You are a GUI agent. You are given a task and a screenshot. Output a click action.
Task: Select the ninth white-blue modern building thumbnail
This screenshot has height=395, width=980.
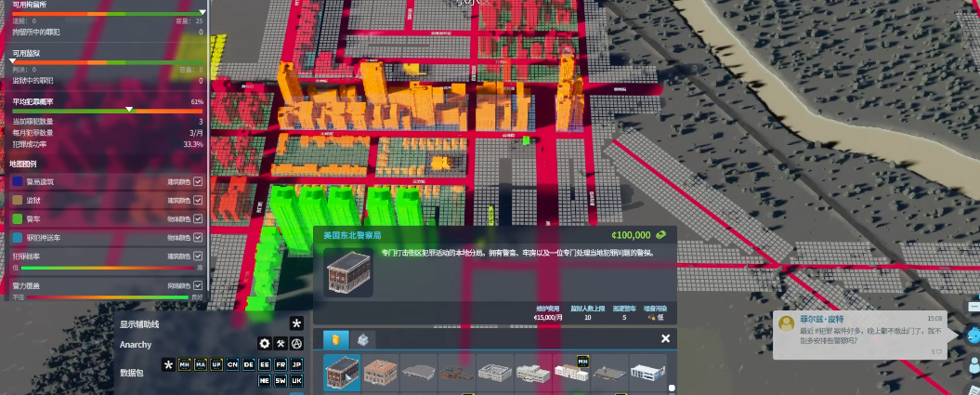coord(647,373)
